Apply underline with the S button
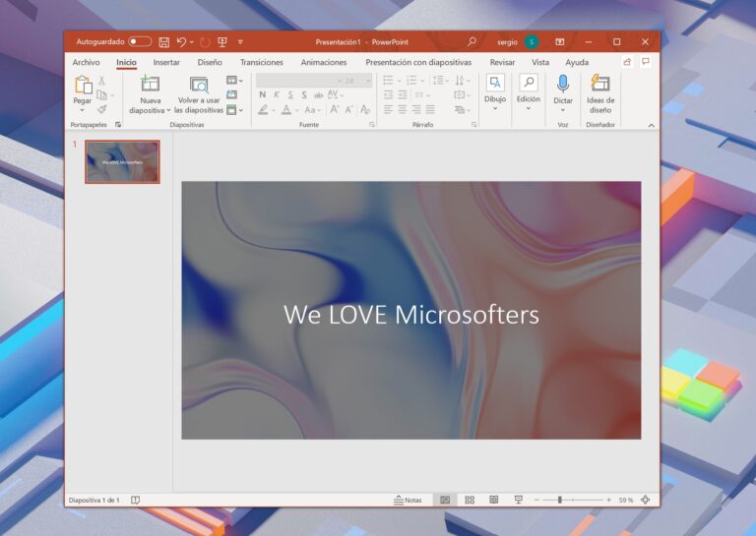756x536 pixels. click(290, 94)
